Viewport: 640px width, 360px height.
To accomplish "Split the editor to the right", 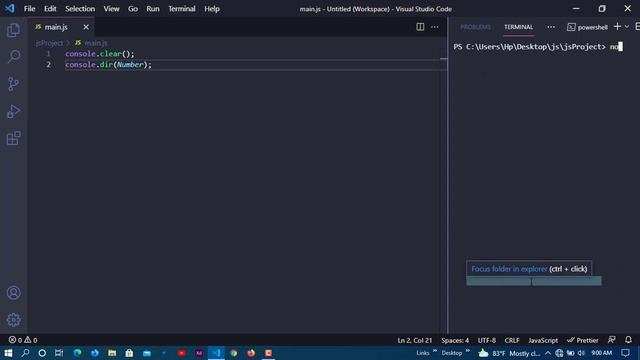I will tap(420, 27).
